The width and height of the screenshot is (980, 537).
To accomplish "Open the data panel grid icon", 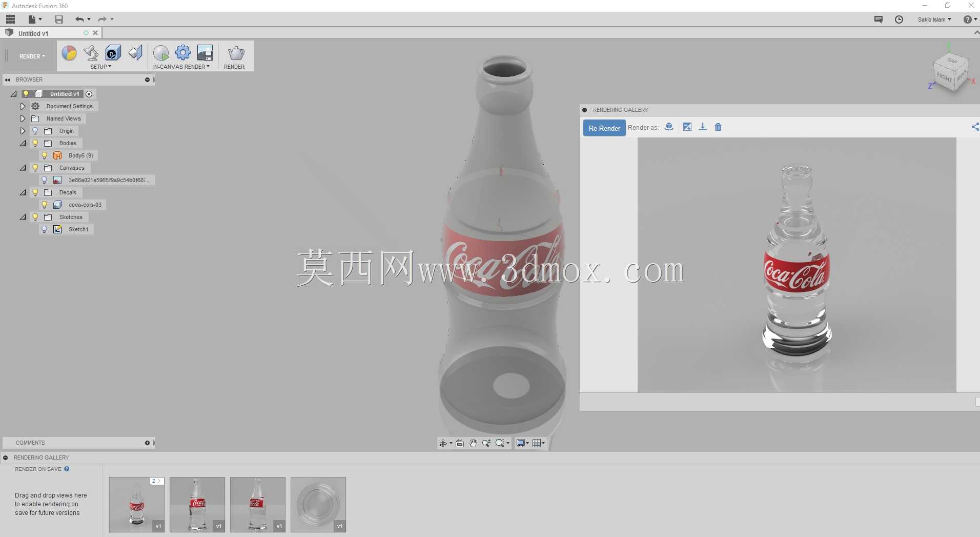I will (10, 19).
